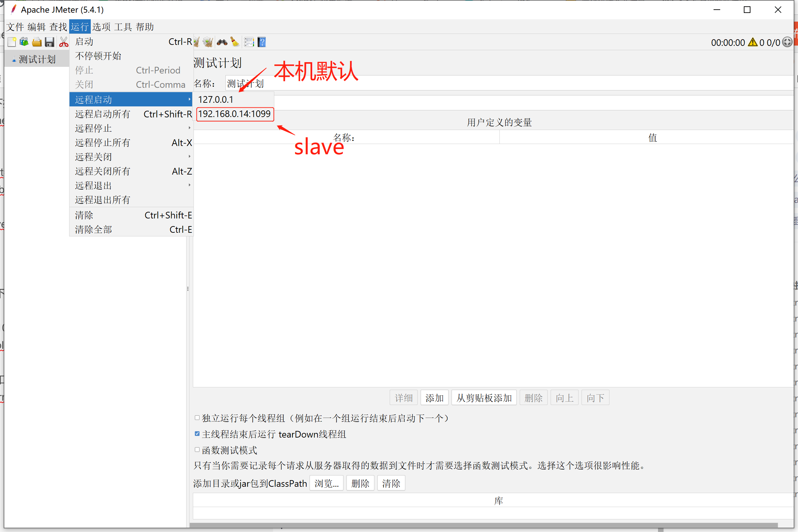Click the 0/0 active threads counter
Screen dimensions: 798x532
pyautogui.click(x=773, y=43)
